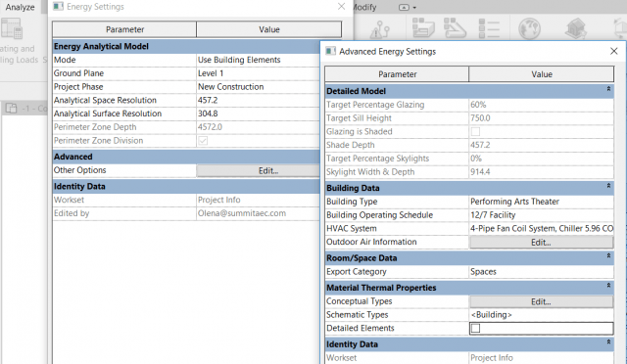This screenshot has height=364, width=627.
Task: Click Value column header in Advanced Energy Settings
Action: pyautogui.click(x=542, y=74)
